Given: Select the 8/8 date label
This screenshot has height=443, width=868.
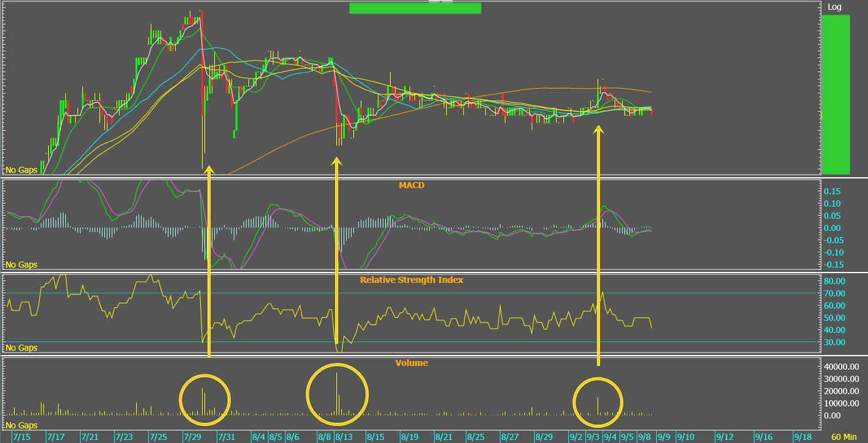Looking at the screenshot, I should [x=325, y=438].
